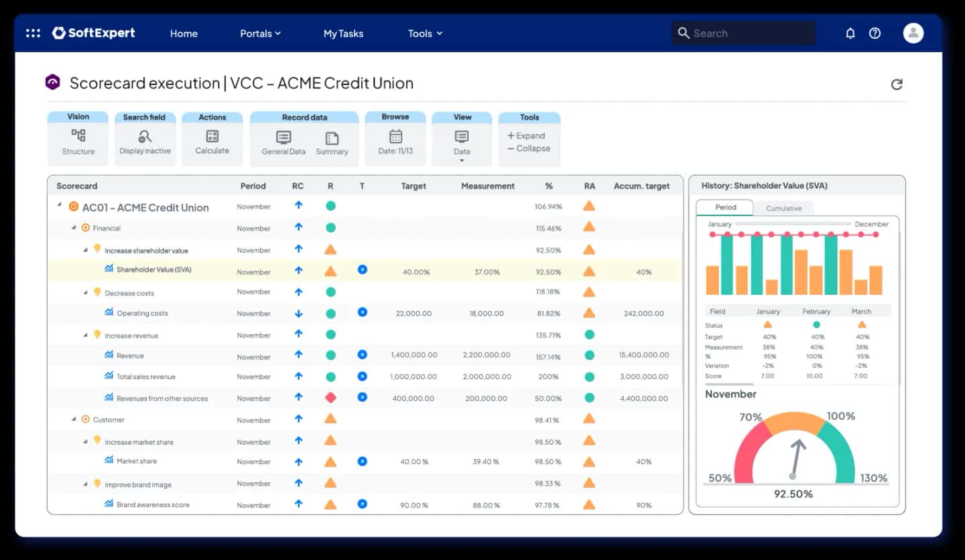965x560 pixels.
Task: Click the refresh icon near page title
Action: click(x=897, y=84)
